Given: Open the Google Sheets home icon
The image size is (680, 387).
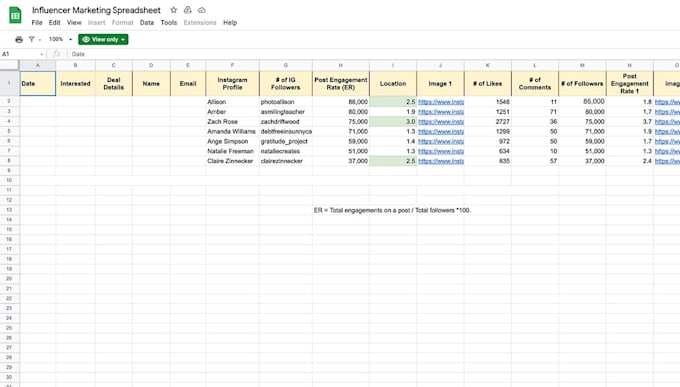Looking at the screenshot, I should (x=15, y=16).
